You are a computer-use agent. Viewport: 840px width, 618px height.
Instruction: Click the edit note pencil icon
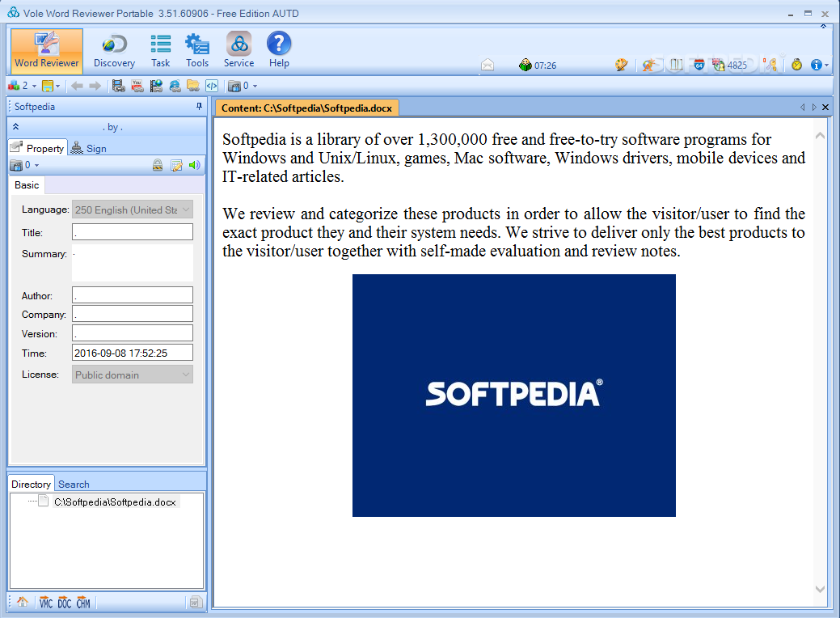tap(176, 165)
